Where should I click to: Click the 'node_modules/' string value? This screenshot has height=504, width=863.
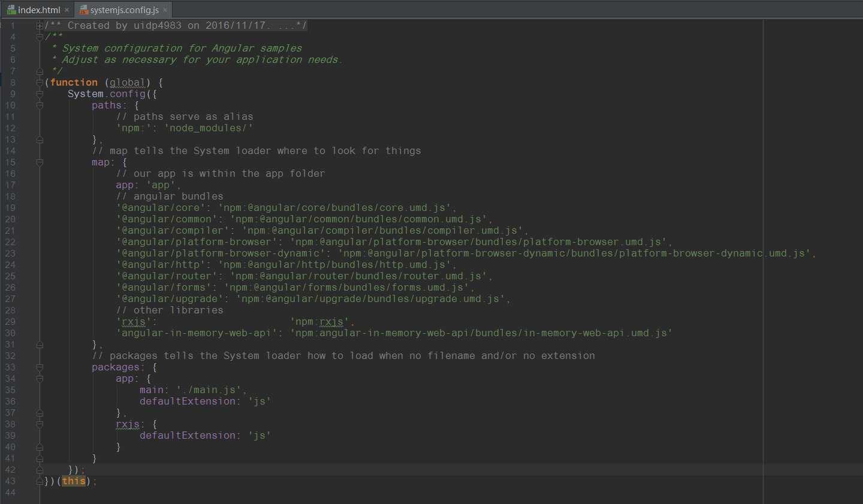click(209, 128)
